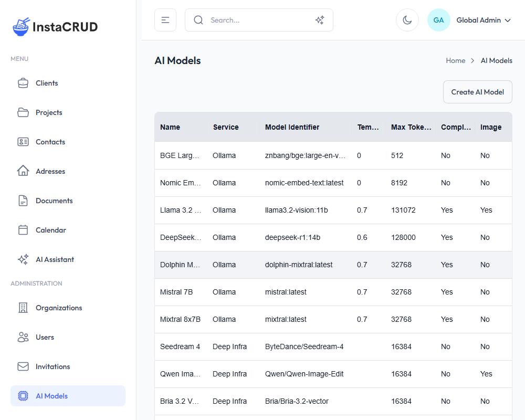Open the Organizations menu item
This screenshot has height=420, width=525.
[59, 308]
